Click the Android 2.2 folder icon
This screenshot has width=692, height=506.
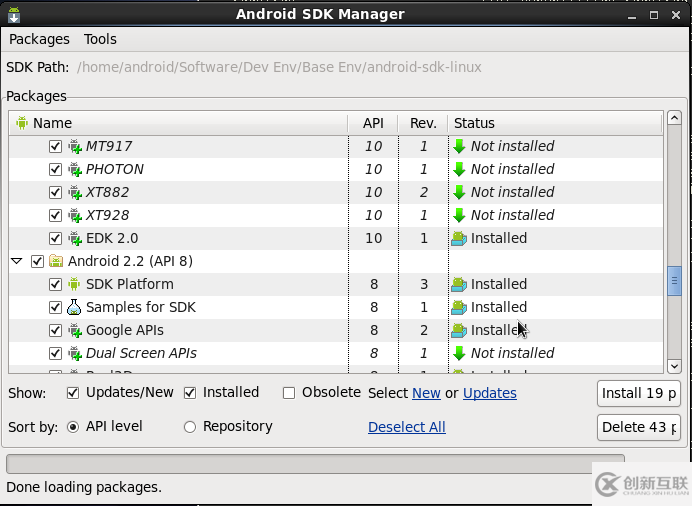(x=56, y=261)
